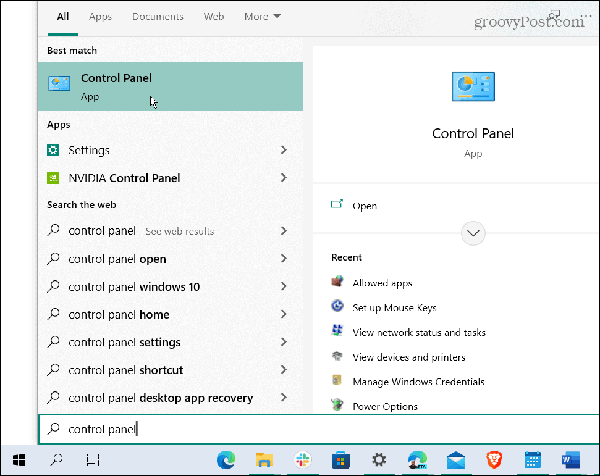
Task: Expand more actions with circular chevron
Action: coord(473,233)
